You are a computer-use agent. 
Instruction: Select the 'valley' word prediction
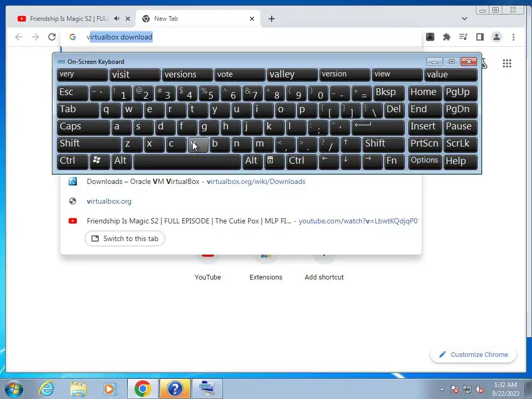click(292, 75)
